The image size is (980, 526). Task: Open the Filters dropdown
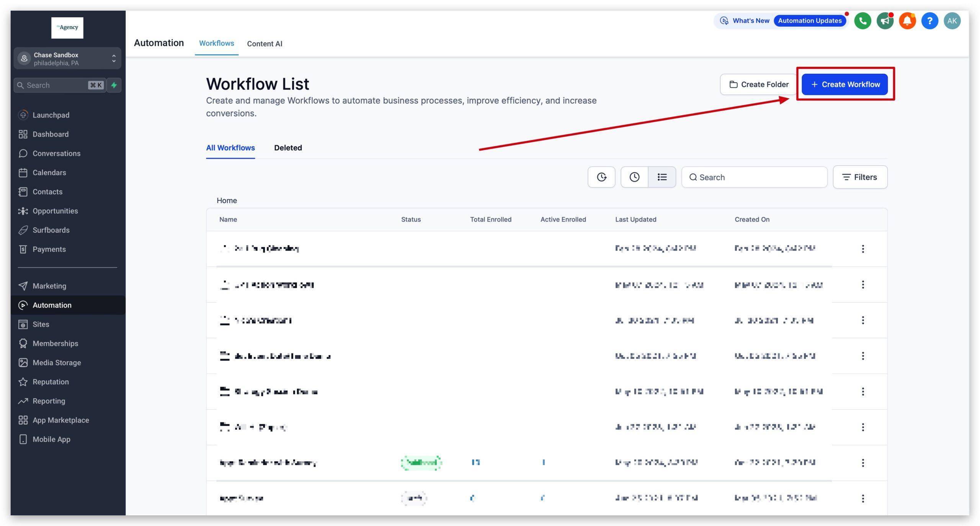[x=860, y=177]
